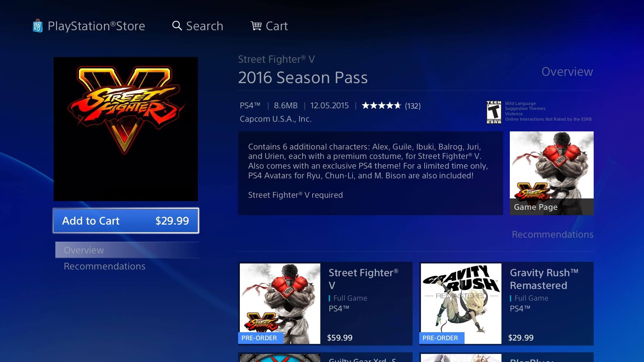Viewport: 644px width, 362px height.
Task: Click the PlayStation Store bag icon
Action: coord(38,26)
